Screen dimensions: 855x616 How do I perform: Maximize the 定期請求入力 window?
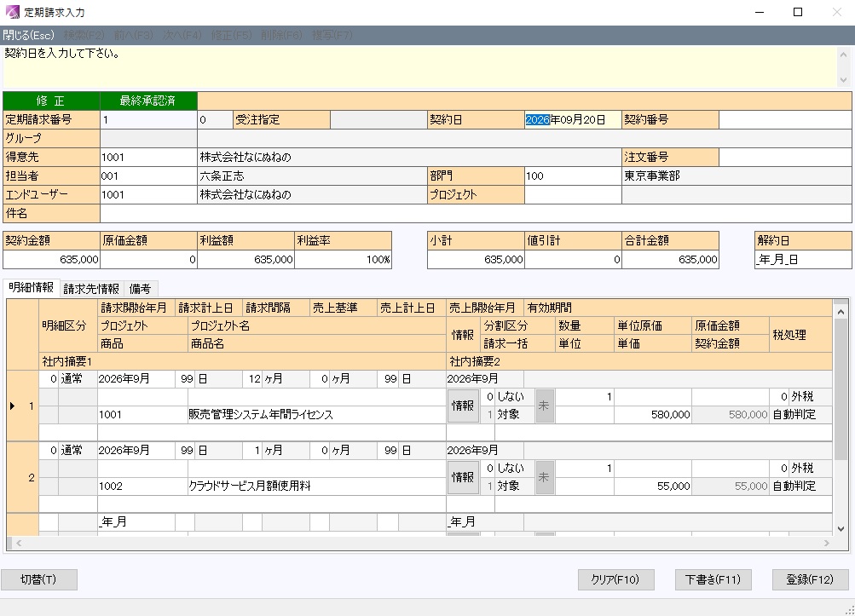coord(798,12)
